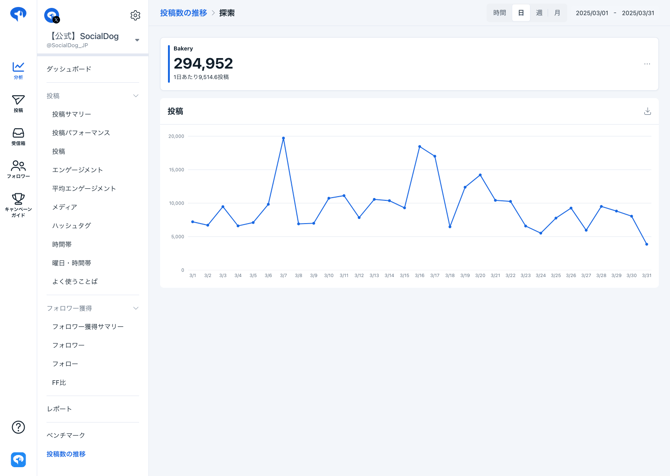Screen dimensions: 670x476
Task: Open the ベンチマーク page link
Action: (66, 435)
